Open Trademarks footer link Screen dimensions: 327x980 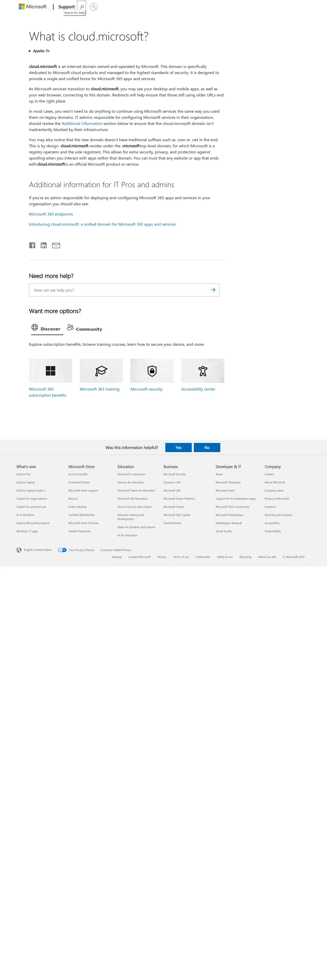tap(203, 557)
